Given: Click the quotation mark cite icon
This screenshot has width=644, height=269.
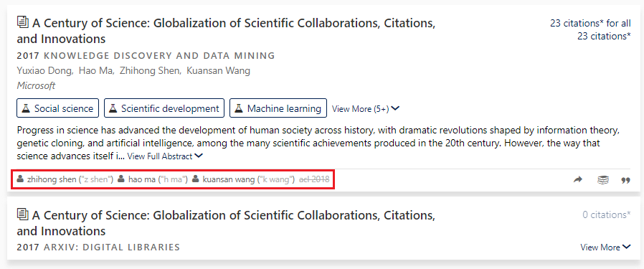Looking at the screenshot, I should 625,180.
